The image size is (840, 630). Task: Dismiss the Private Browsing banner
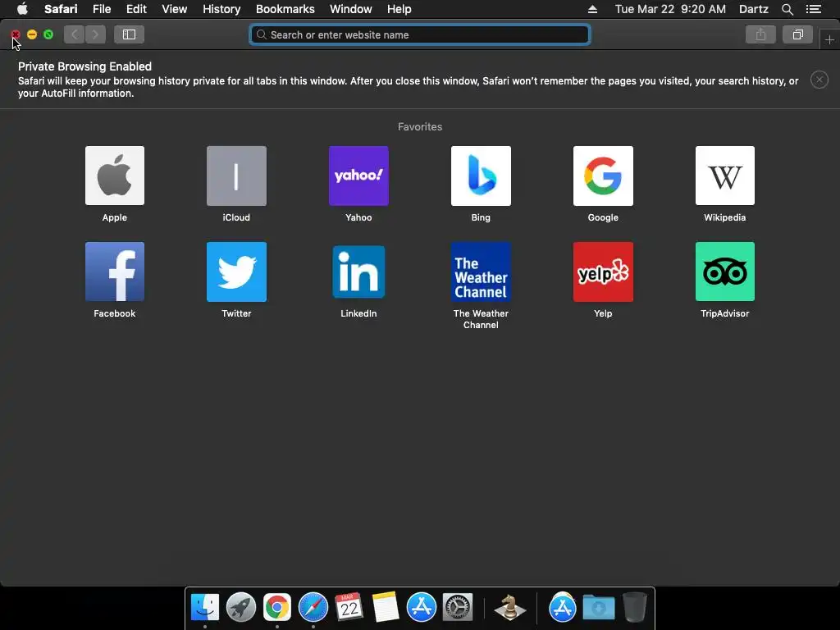tap(819, 80)
